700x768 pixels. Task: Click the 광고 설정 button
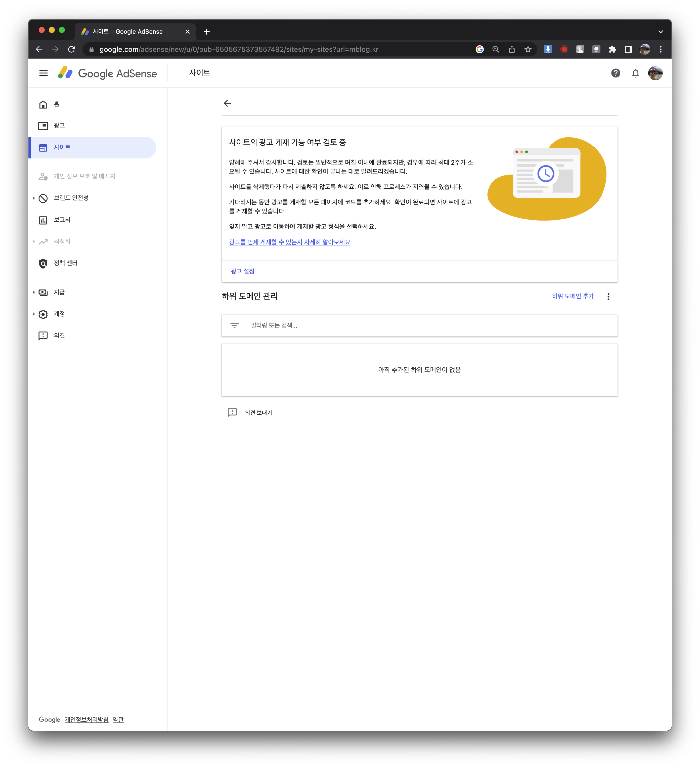point(243,271)
